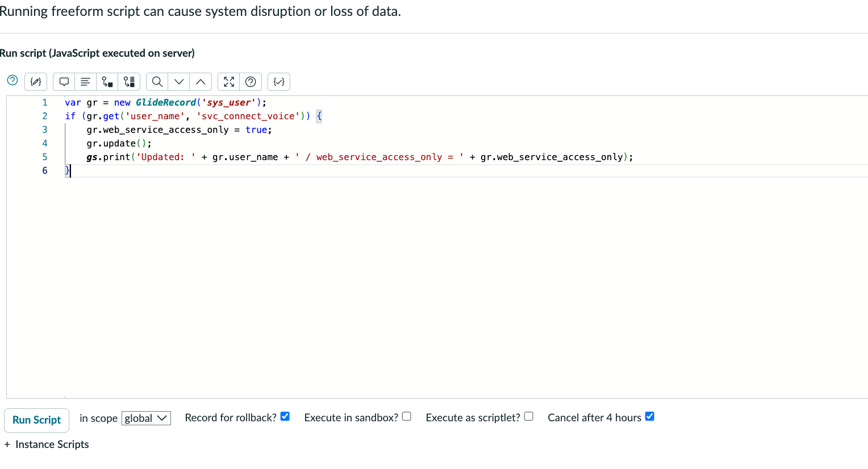Expand the Instance Scripts section

coord(47,445)
